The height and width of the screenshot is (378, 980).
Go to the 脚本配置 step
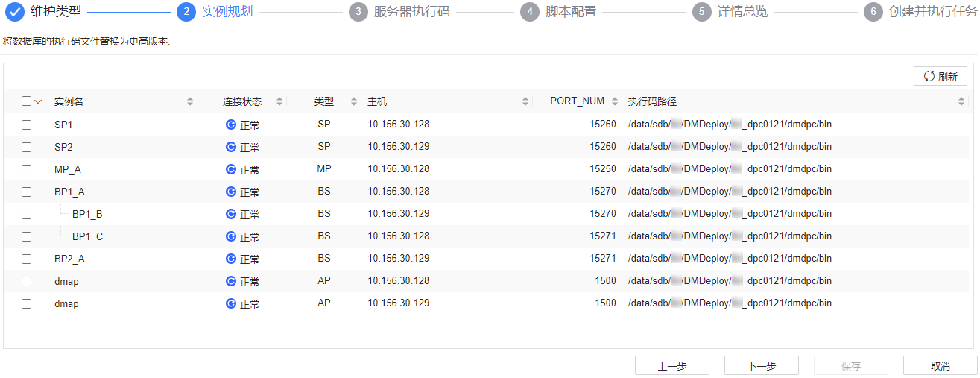570,12
